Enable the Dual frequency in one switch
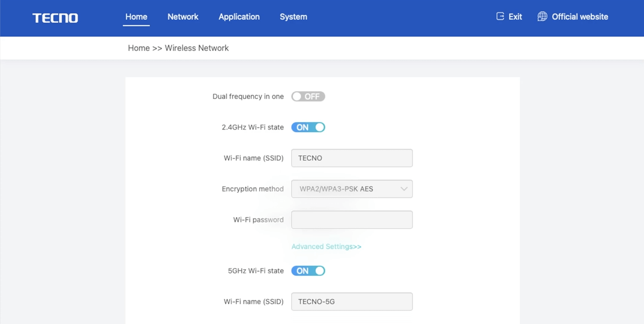Image resolution: width=644 pixels, height=324 pixels. [x=308, y=97]
